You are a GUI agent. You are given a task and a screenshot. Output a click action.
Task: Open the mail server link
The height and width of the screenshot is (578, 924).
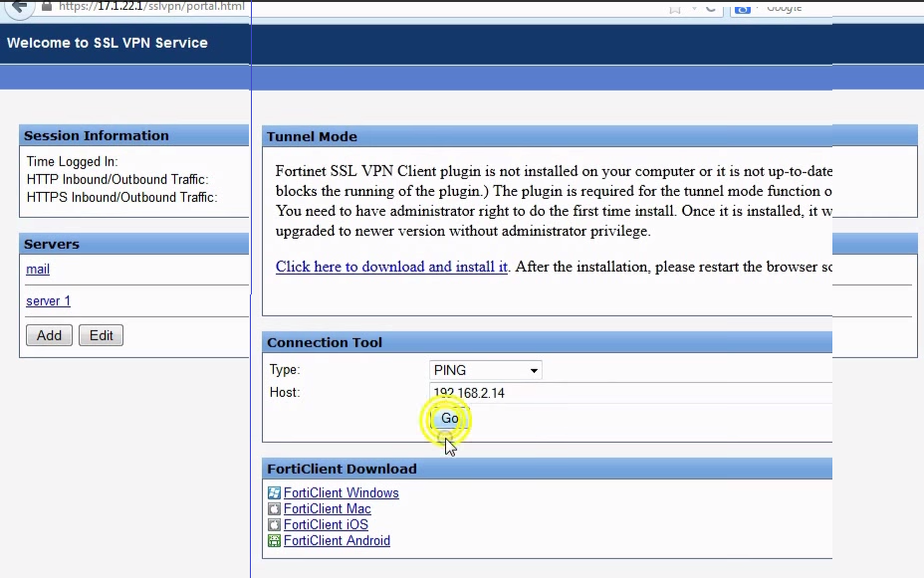point(38,269)
